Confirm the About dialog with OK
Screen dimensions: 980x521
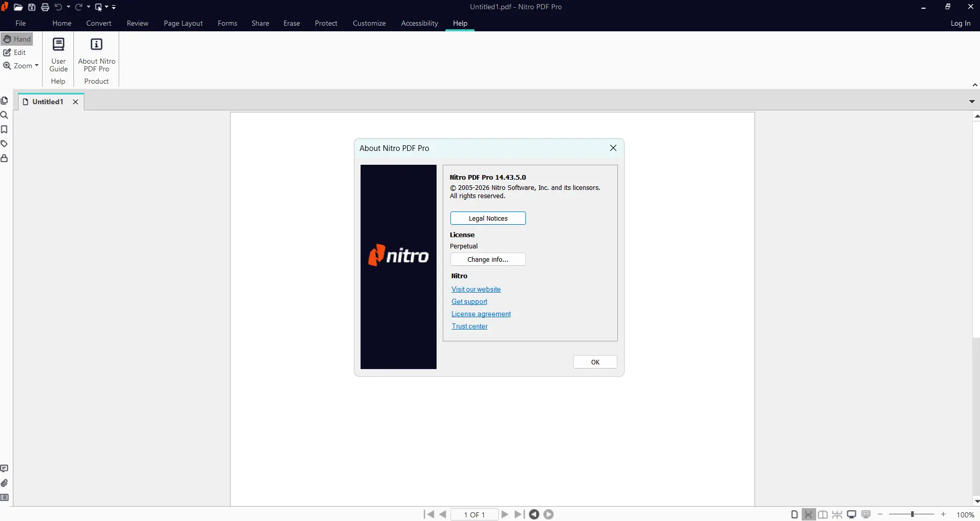point(595,362)
